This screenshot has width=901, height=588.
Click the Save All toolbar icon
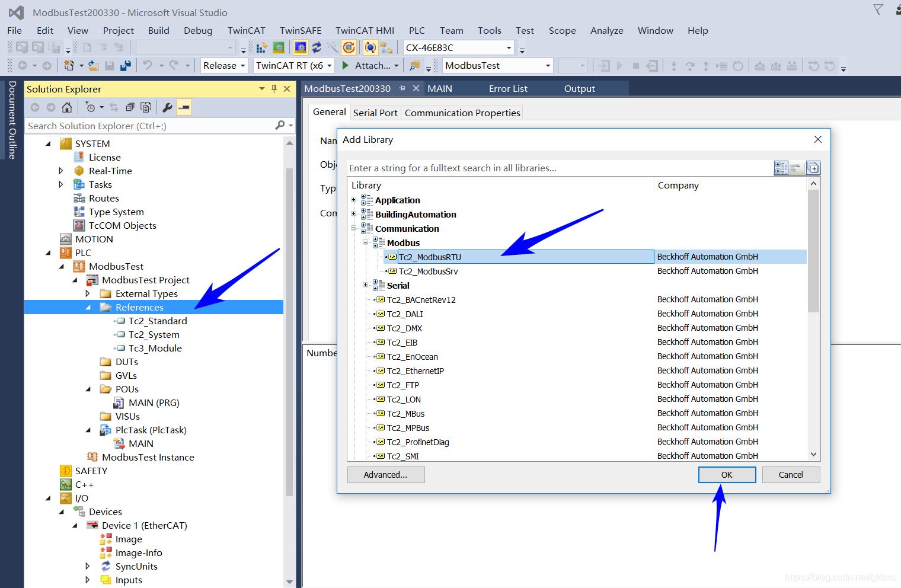point(126,65)
